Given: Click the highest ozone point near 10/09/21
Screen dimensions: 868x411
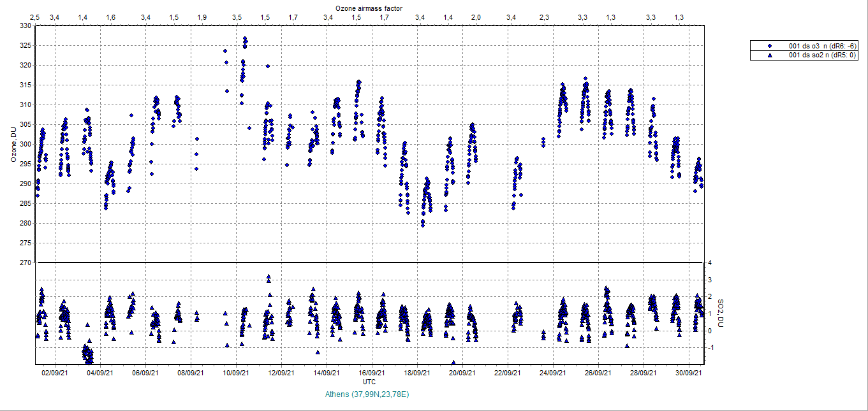Looking at the screenshot, I should 245,39.
